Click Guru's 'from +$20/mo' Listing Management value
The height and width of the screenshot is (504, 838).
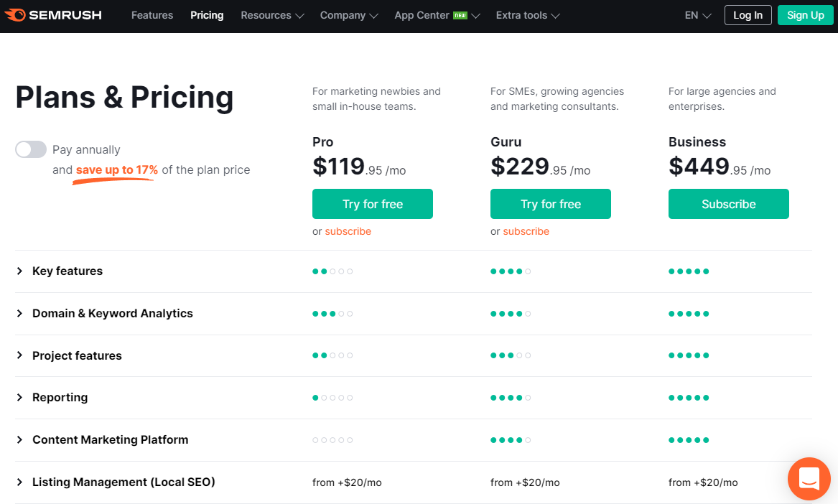[525, 482]
